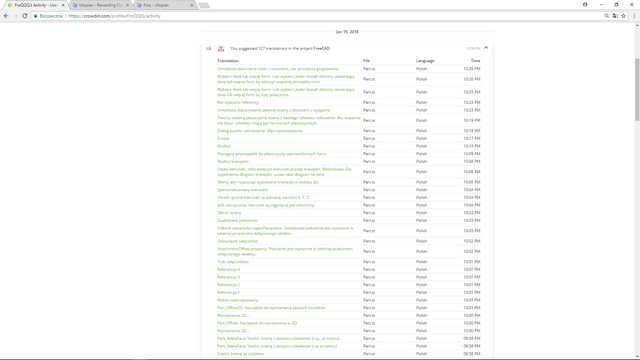
Task: Open a new browser tab
Action: coord(204,5)
